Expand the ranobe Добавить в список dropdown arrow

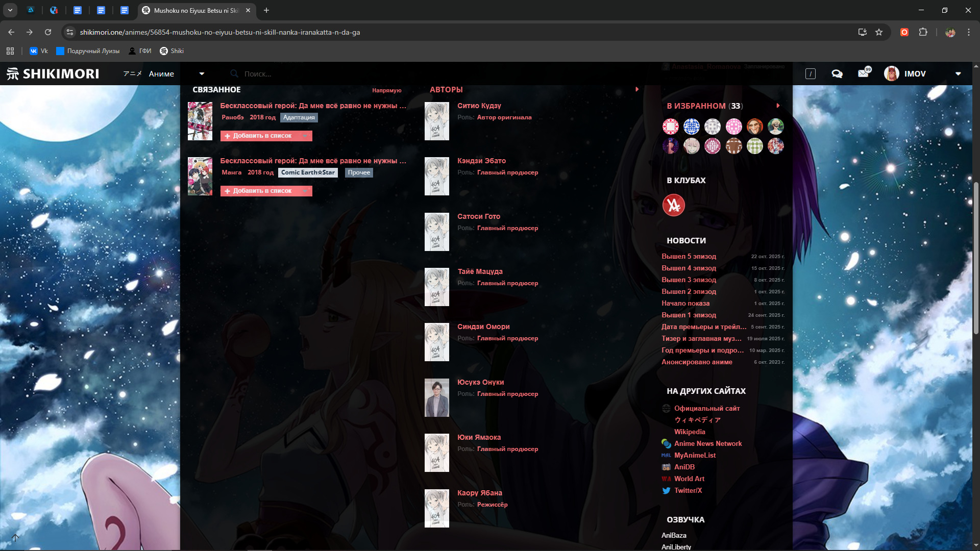pos(305,136)
